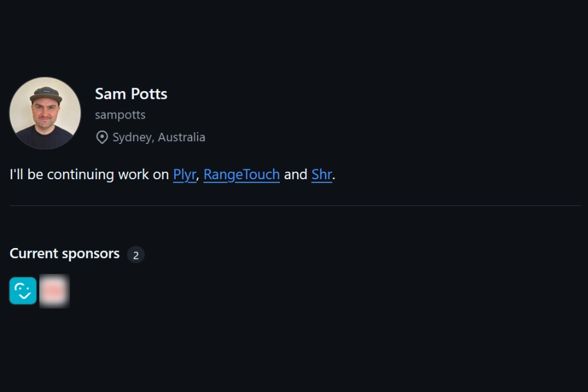
Task: Open the Plyr project link
Action: click(x=183, y=175)
